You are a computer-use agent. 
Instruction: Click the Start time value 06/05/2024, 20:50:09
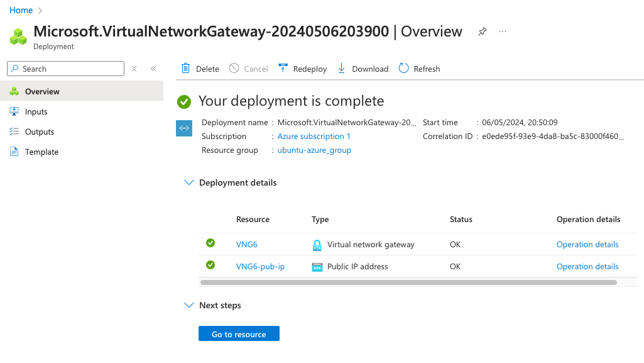tap(520, 123)
